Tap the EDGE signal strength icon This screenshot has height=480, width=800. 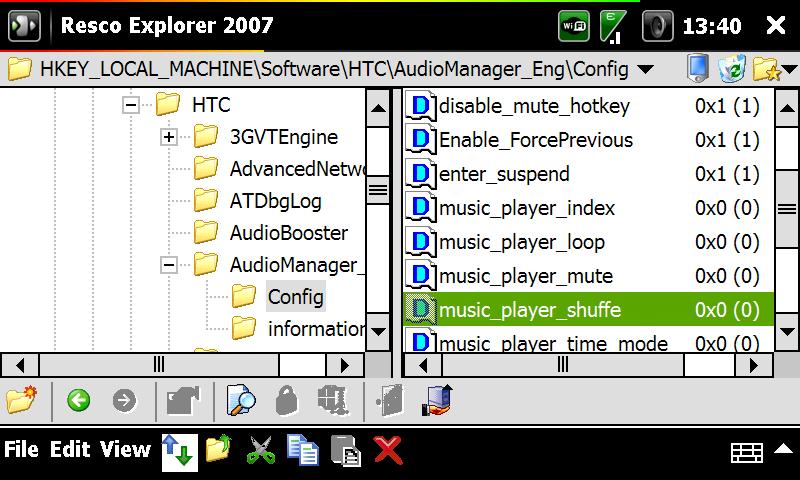pyautogui.click(x=613, y=27)
